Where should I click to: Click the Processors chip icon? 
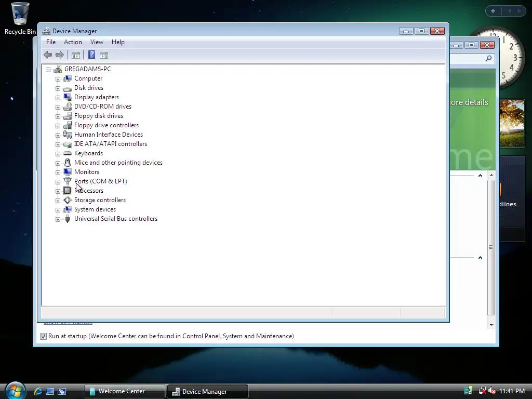pos(68,191)
